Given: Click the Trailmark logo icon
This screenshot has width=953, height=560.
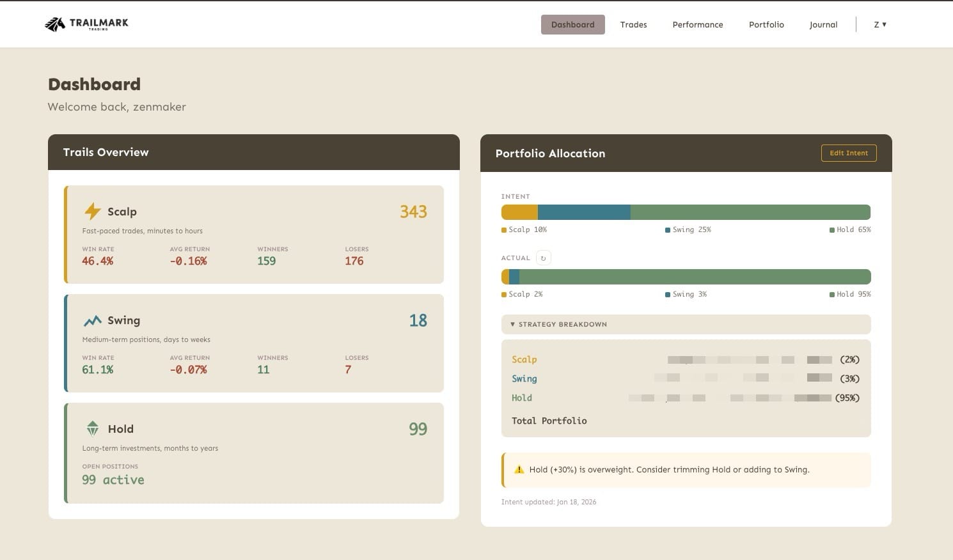Looking at the screenshot, I should [x=55, y=24].
